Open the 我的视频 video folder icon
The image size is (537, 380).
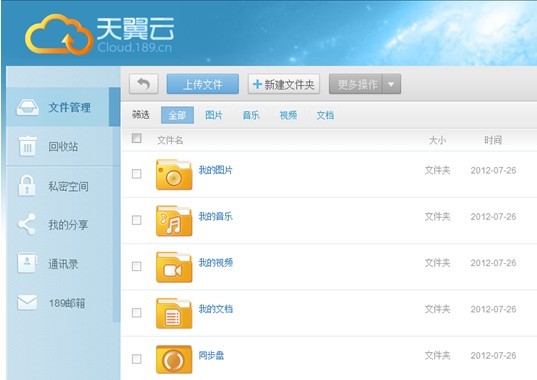[x=174, y=267]
